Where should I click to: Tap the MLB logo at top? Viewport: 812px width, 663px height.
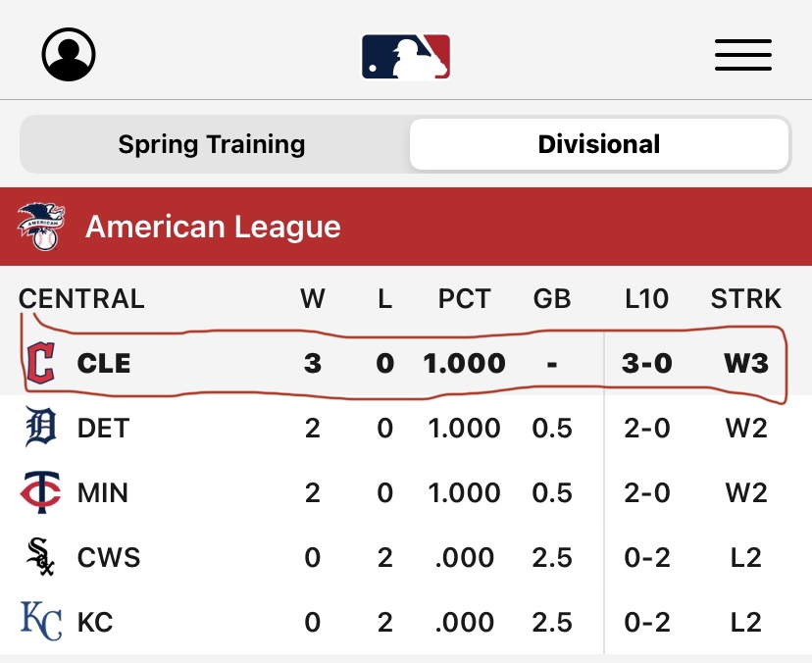[x=406, y=56]
